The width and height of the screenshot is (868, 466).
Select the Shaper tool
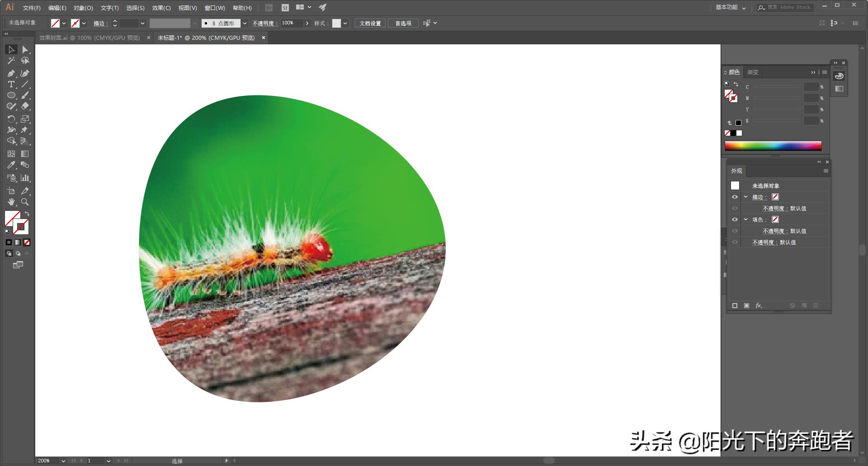(x=11, y=106)
